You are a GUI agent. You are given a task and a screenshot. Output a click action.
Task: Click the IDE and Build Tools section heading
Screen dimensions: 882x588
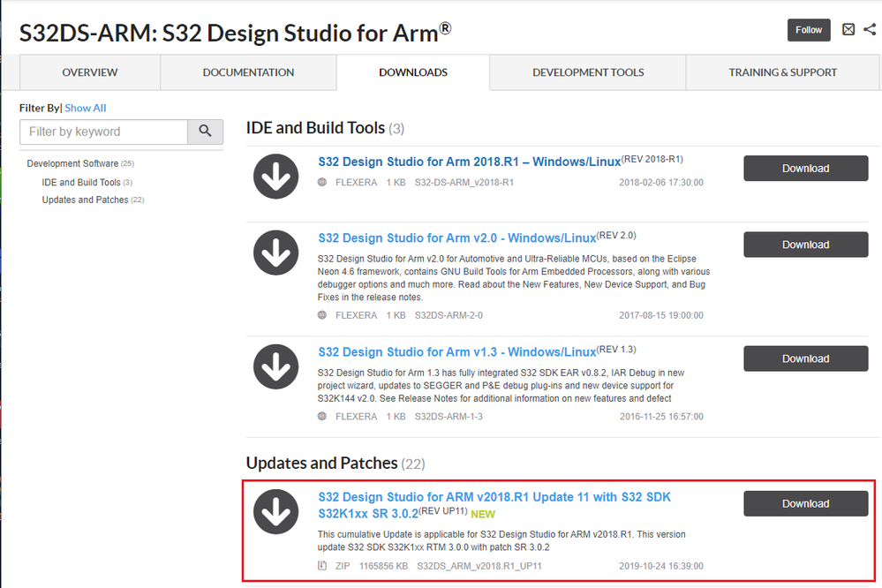pos(315,128)
